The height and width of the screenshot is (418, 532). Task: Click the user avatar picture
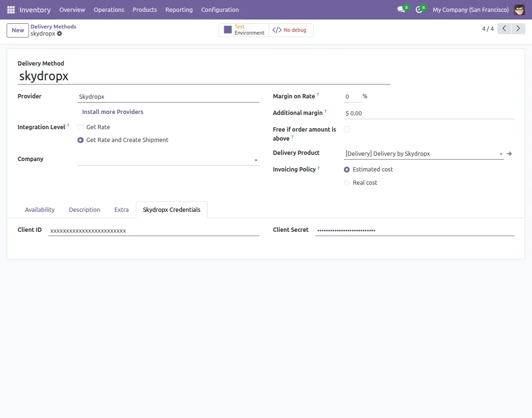[519, 9]
